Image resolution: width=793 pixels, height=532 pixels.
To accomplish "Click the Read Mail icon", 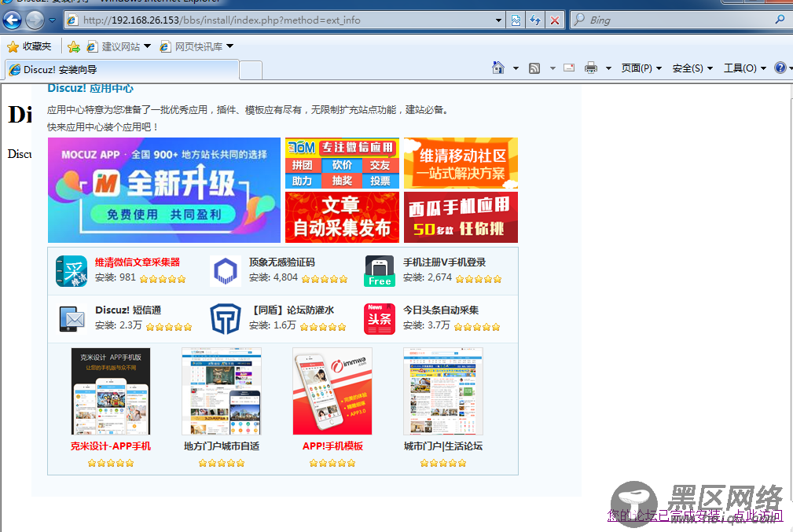I will coord(569,68).
